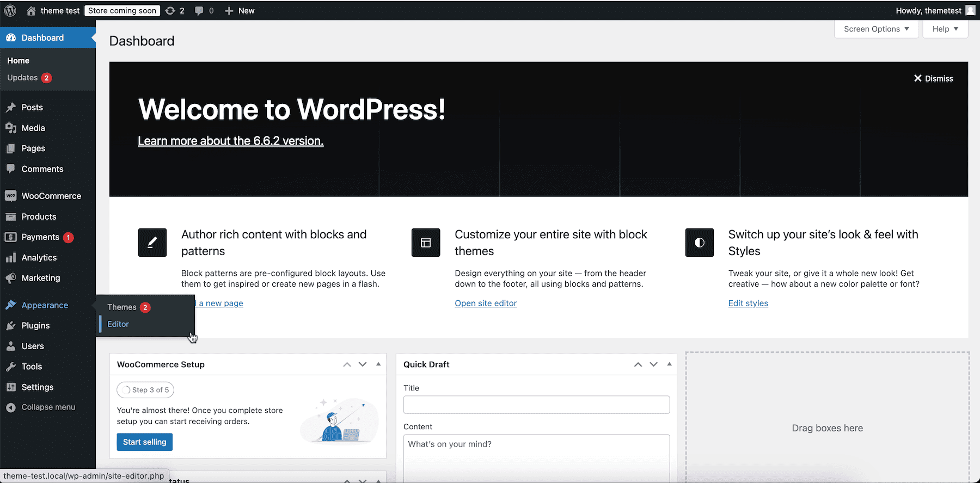Click the updates refresh icon in admin bar
The image size is (980, 483).
[170, 10]
